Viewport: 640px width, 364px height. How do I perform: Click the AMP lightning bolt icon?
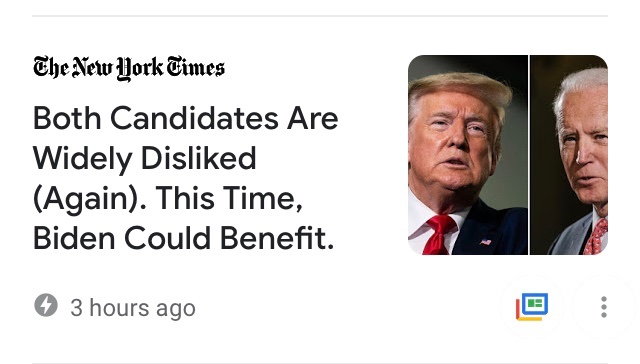pyautogui.click(x=46, y=305)
